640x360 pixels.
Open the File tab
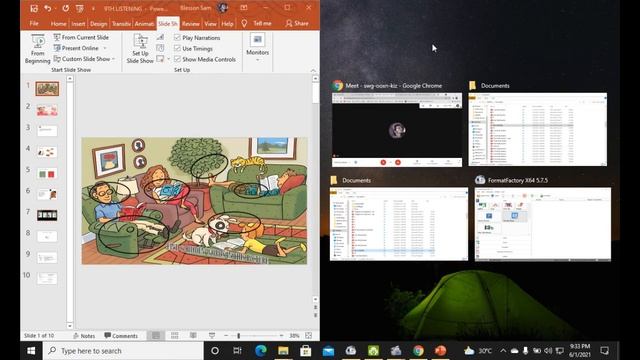(x=34, y=24)
